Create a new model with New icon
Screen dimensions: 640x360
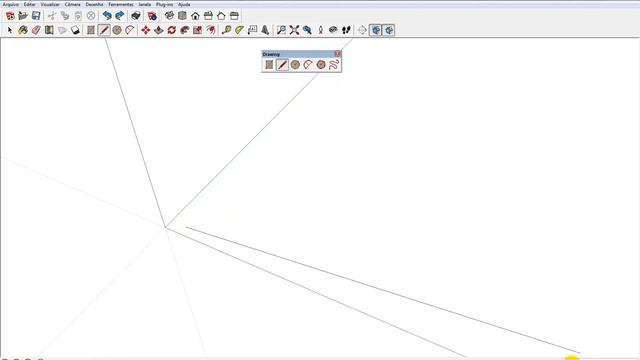(10, 16)
